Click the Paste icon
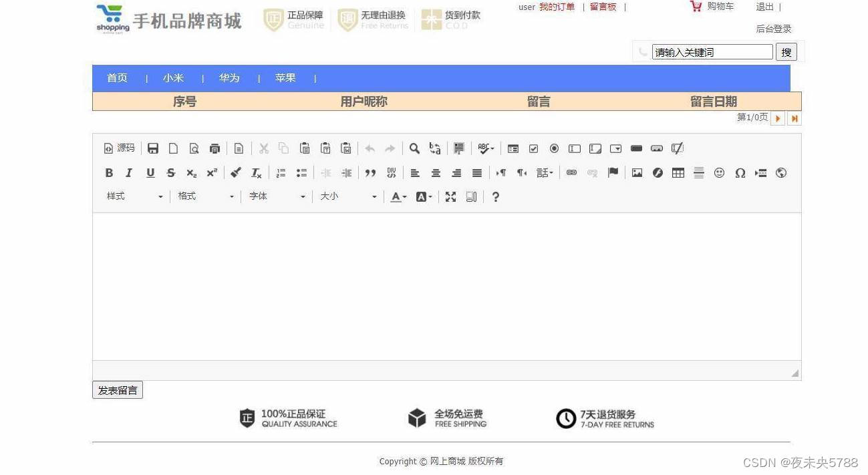This screenshot has height=475, width=868. [305, 148]
